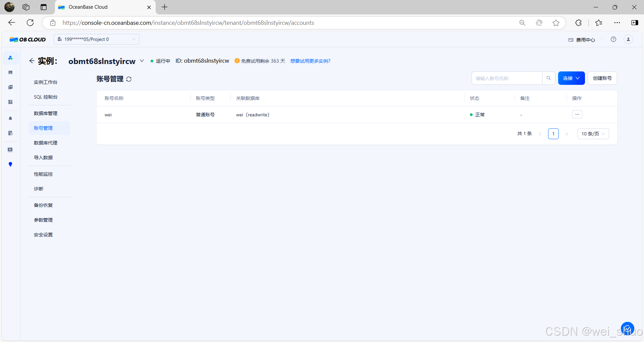
Task: Click the first left rail instances icon
Action: click(10, 58)
